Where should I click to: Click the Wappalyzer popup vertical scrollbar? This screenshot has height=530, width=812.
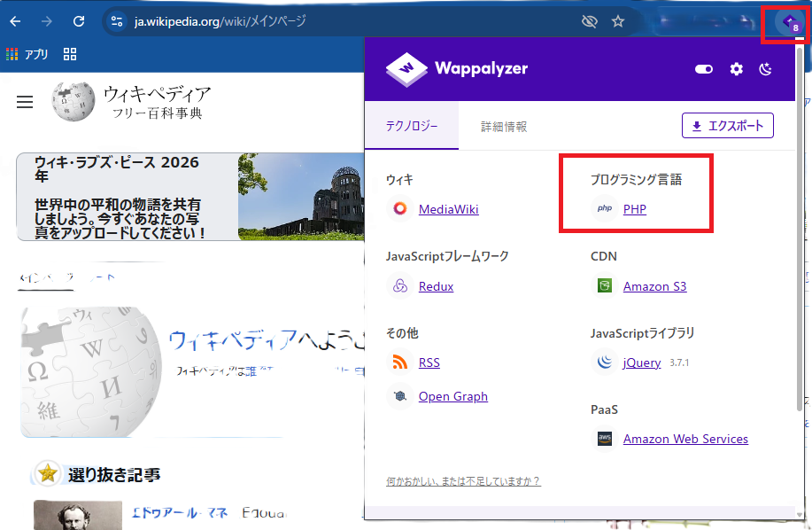click(x=800, y=228)
